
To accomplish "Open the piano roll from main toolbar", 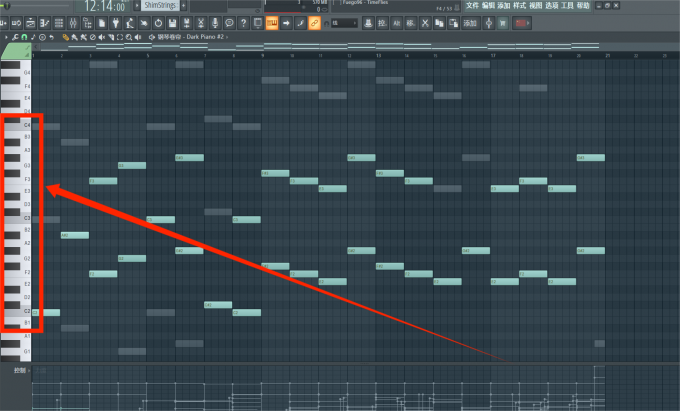I will click(x=44, y=23).
